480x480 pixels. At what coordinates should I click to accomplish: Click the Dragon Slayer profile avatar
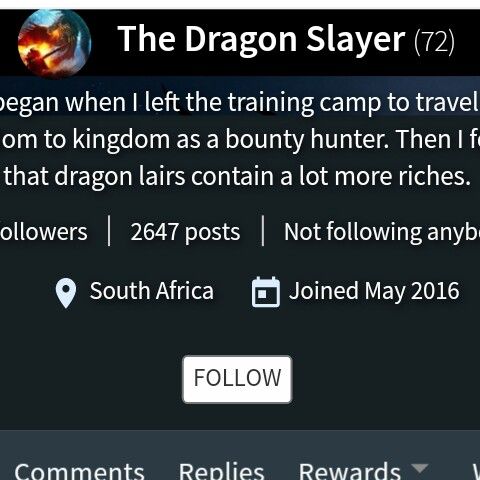[54, 43]
